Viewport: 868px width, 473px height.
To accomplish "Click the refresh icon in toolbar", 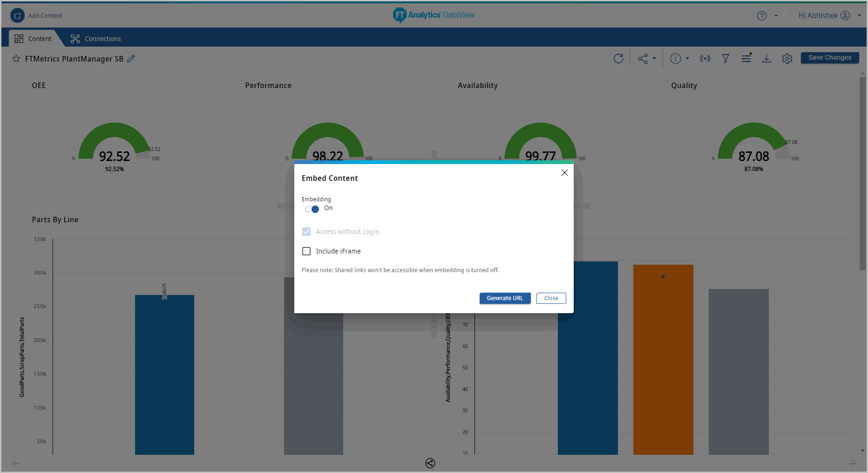I will tap(618, 58).
